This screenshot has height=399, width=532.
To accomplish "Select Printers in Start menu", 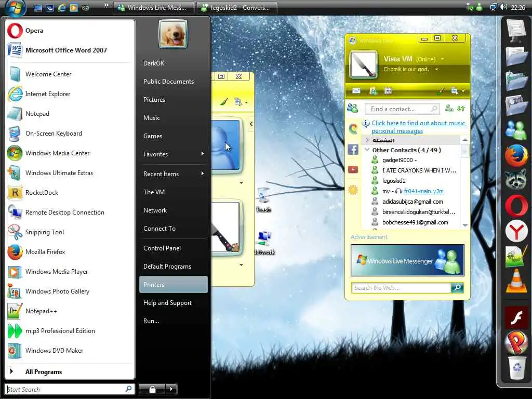I will 174,284.
